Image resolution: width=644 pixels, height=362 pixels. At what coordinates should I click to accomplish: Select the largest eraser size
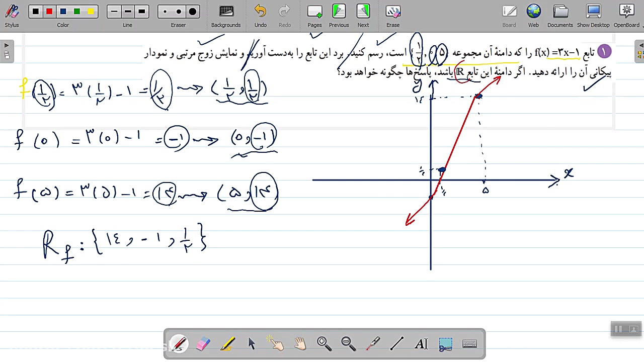point(192,12)
